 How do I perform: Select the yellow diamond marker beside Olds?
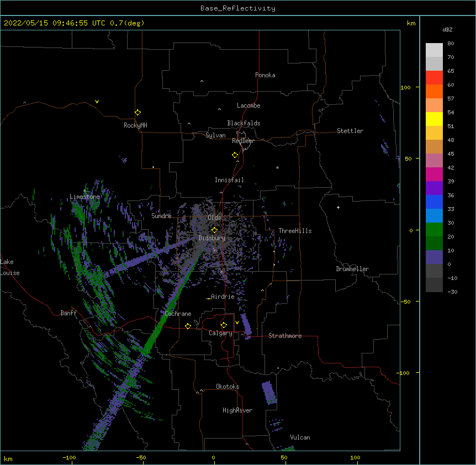click(x=214, y=230)
